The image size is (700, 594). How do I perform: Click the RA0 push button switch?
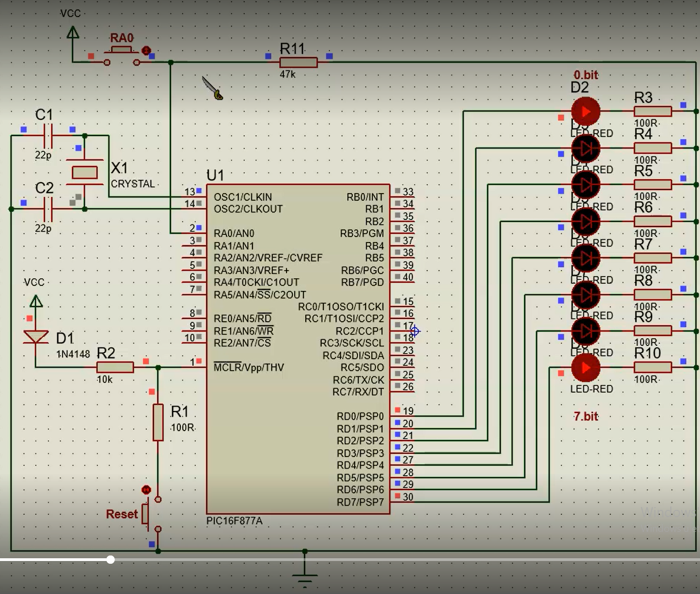point(122,57)
